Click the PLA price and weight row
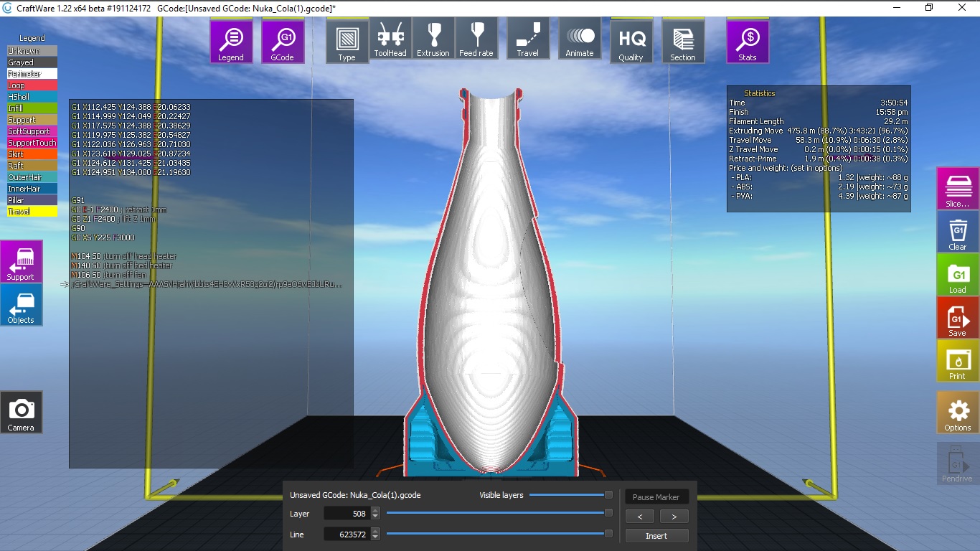 [819, 177]
